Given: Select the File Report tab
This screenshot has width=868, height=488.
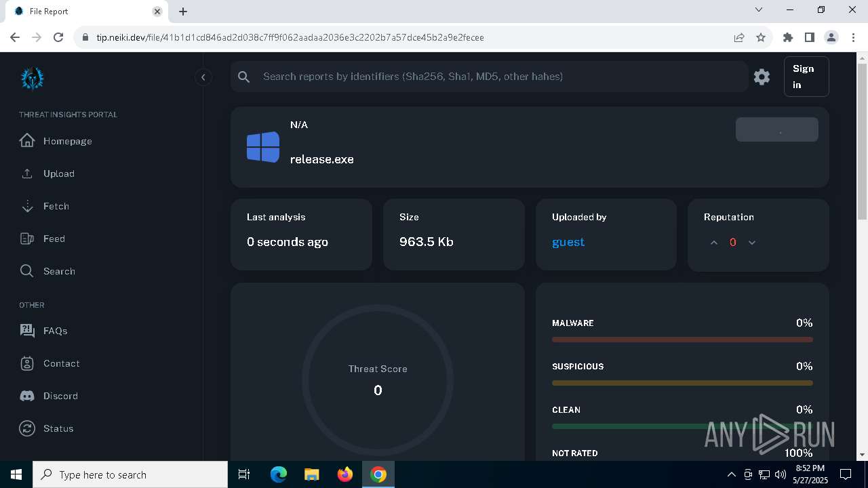Looking at the screenshot, I should 87,12.
